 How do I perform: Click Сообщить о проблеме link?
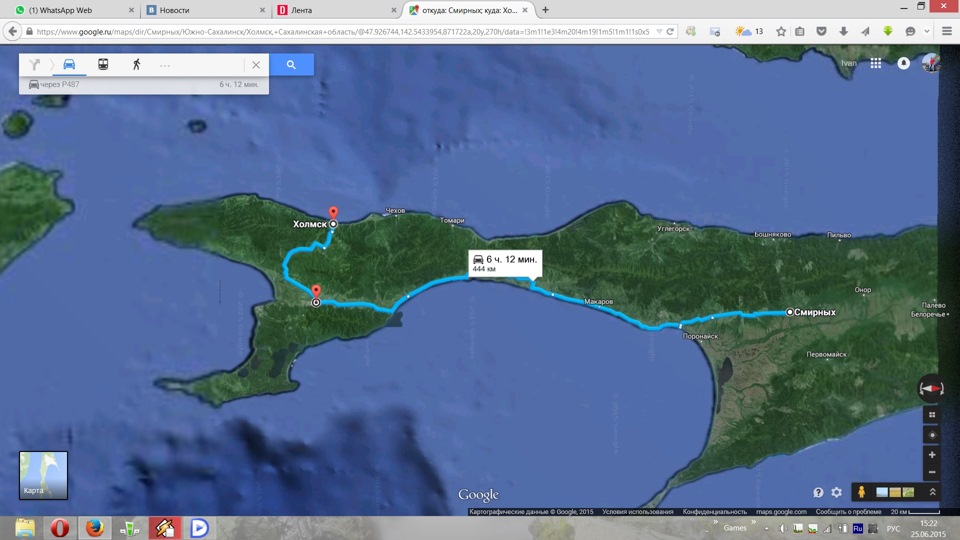[x=849, y=512]
